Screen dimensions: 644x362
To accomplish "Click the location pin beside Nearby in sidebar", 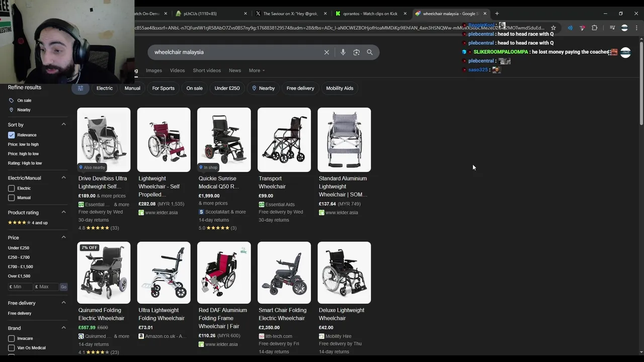I will (x=11, y=110).
